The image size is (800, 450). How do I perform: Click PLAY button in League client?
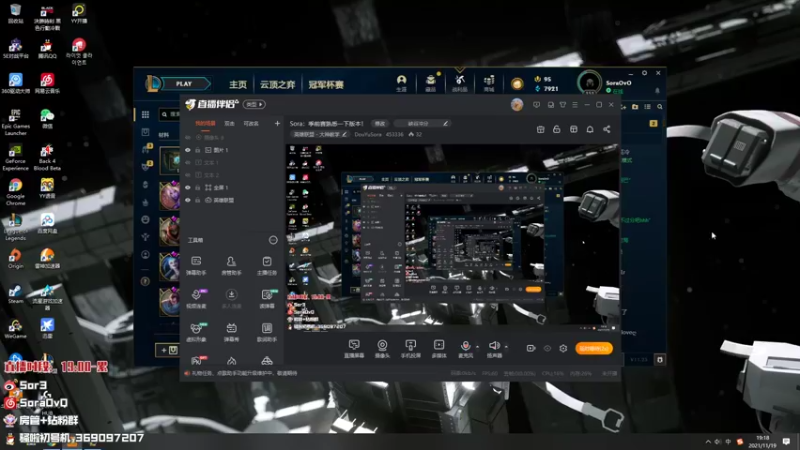point(184,84)
